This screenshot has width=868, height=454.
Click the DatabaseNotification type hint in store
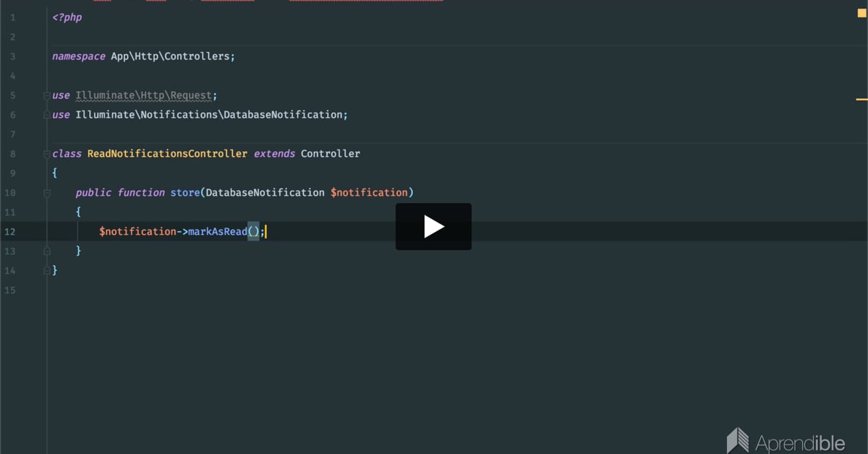(x=265, y=192)
